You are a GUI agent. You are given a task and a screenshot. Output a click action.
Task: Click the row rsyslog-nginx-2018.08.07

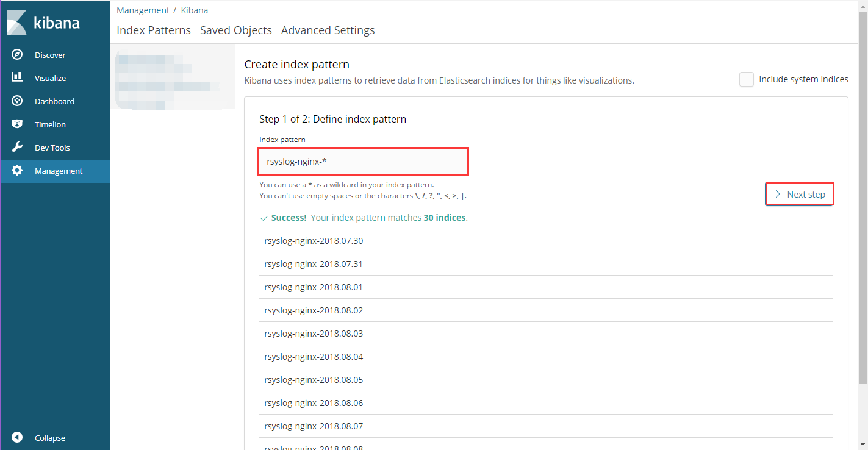545,426
